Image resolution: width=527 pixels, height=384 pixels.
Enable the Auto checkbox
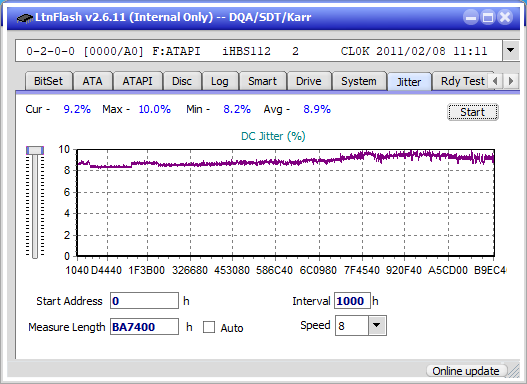(x=209, y=327)
